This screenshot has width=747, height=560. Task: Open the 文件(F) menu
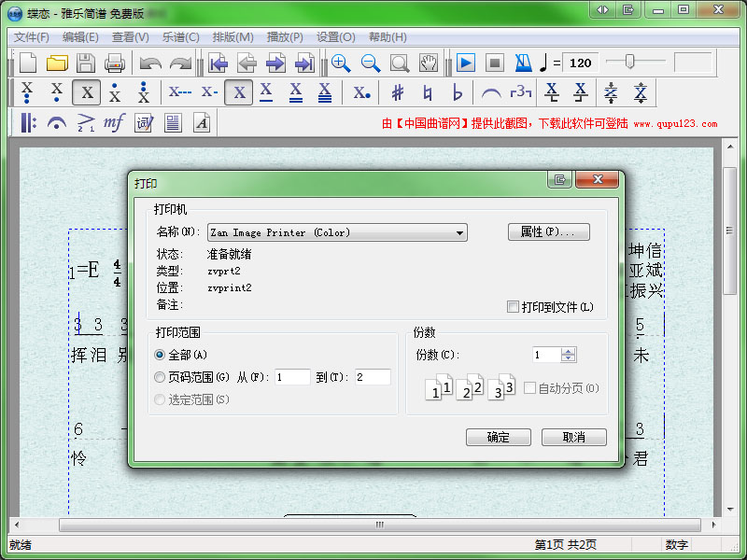32,37
